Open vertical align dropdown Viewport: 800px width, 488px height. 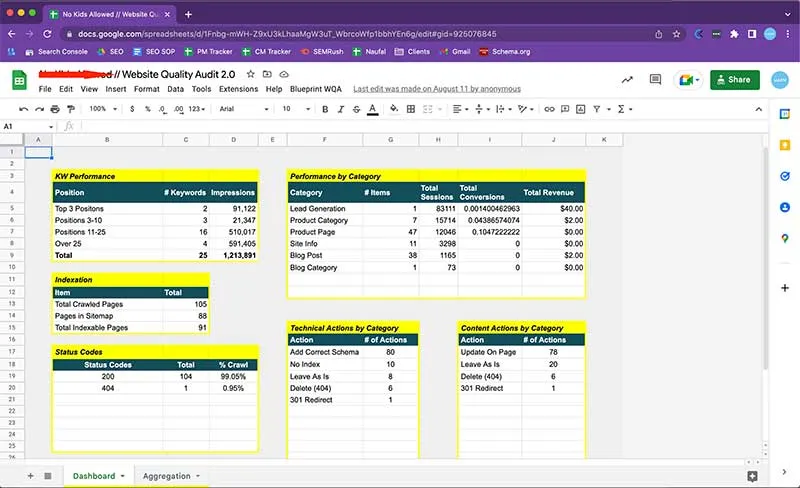(x=482, y=109)
